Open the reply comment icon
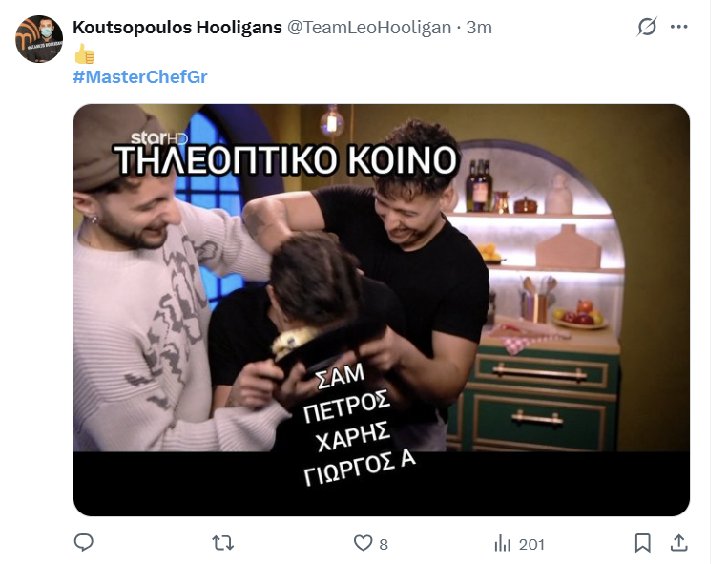The height and width of the screenshot is (564, 728). pos(84,542)
